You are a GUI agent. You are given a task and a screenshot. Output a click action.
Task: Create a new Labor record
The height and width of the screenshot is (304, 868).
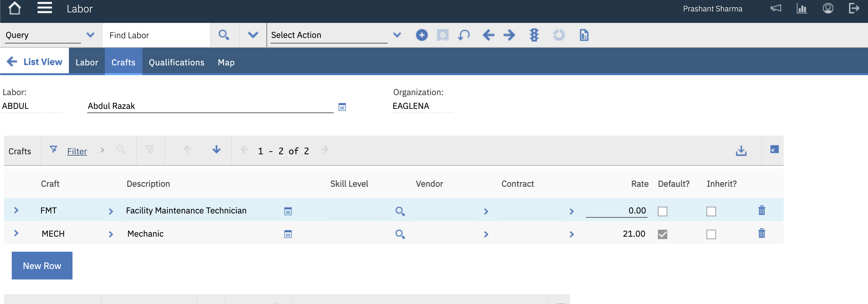422,35
